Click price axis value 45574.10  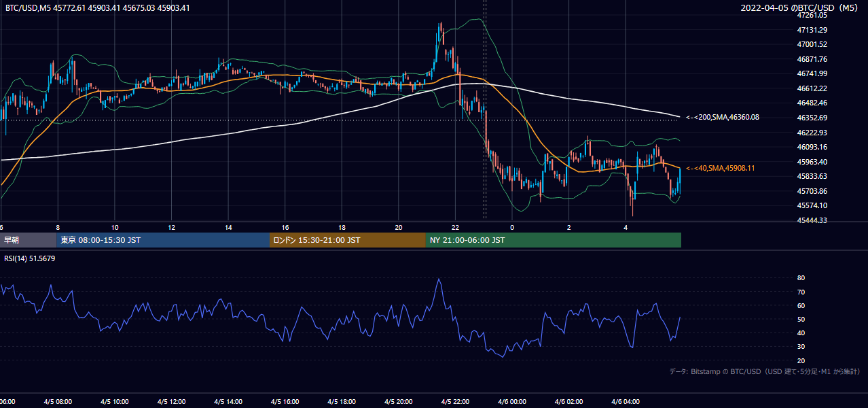click(x=812, y=205)
